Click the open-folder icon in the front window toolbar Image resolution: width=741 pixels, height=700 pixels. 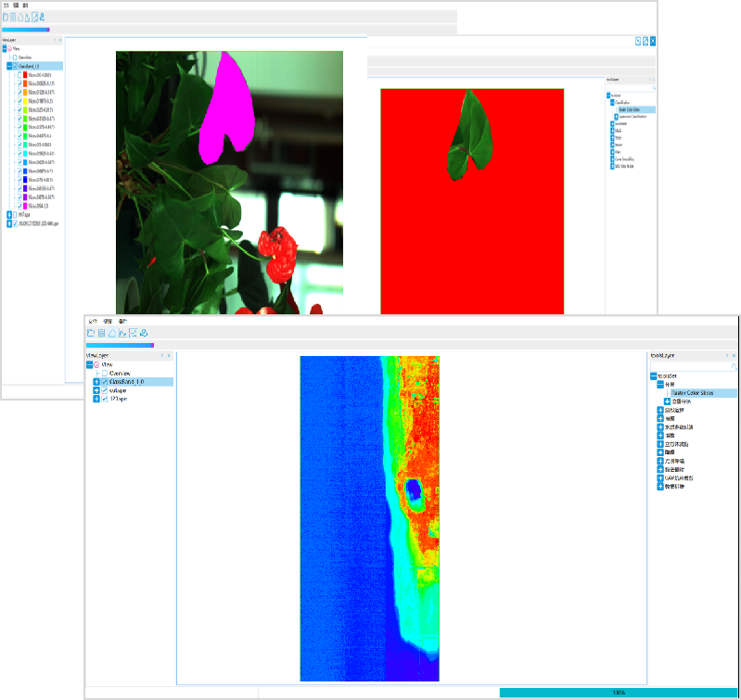click(91, 333)
